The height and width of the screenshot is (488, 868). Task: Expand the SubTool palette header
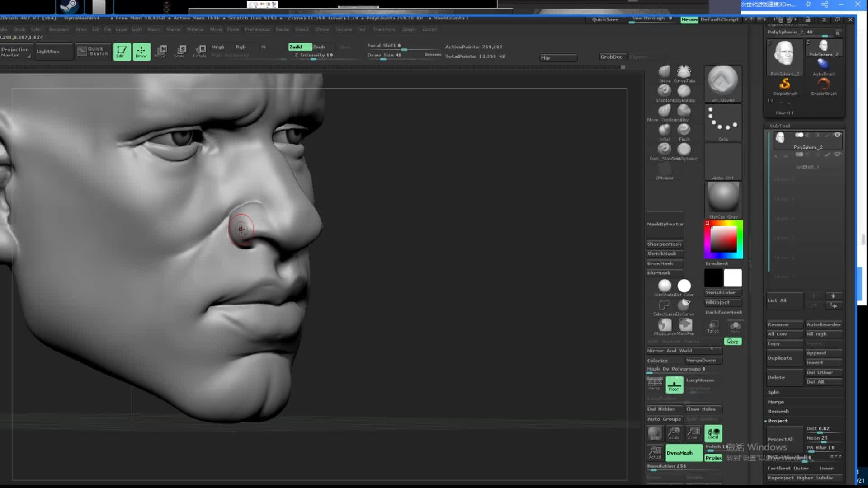point(780,126)
